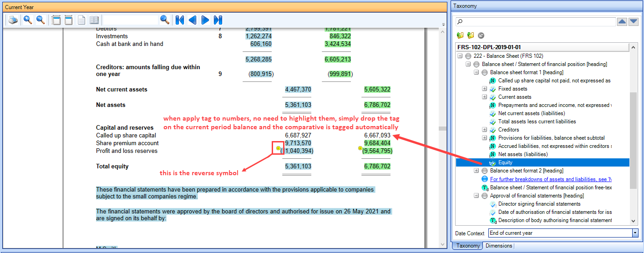Expand the Fixed assets node
The image size is (644, 253).
485,89
